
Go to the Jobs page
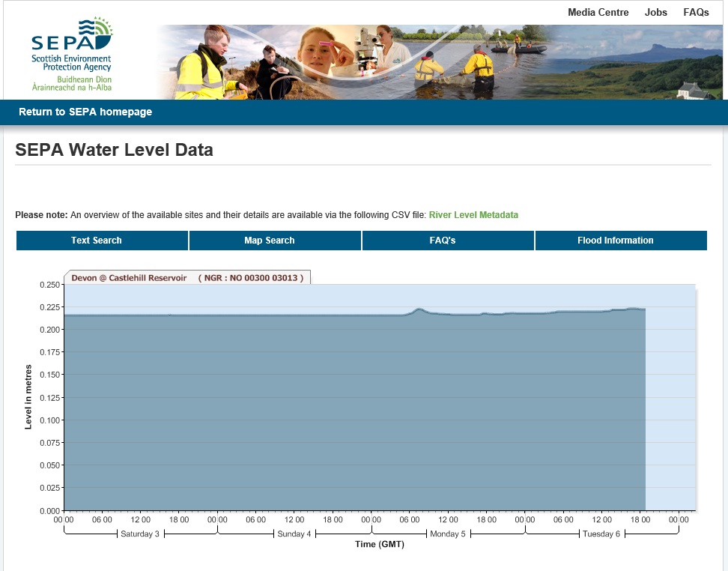(656, 12)
